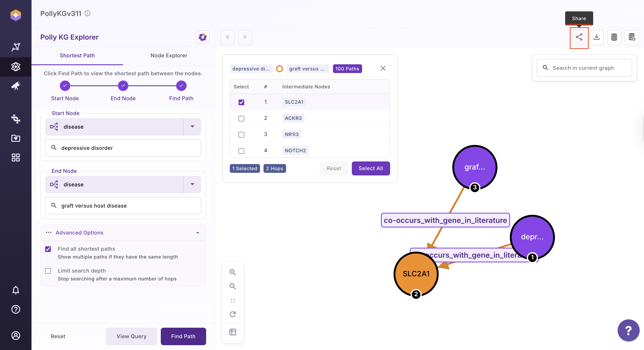Image resolution: width=644 pixels, height=350 pixels.
Task: Open the notifications bell in sidebar
Action: click(x=16, y=290)
